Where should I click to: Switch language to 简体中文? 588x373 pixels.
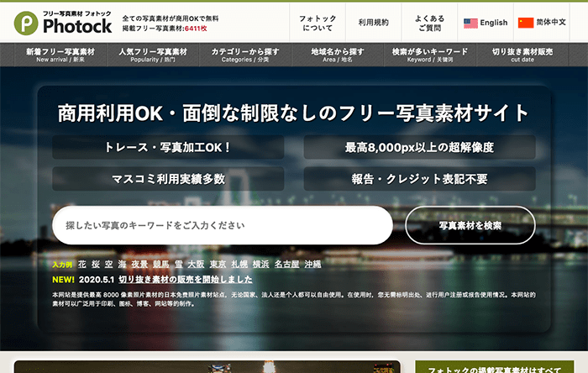point(542,23)
